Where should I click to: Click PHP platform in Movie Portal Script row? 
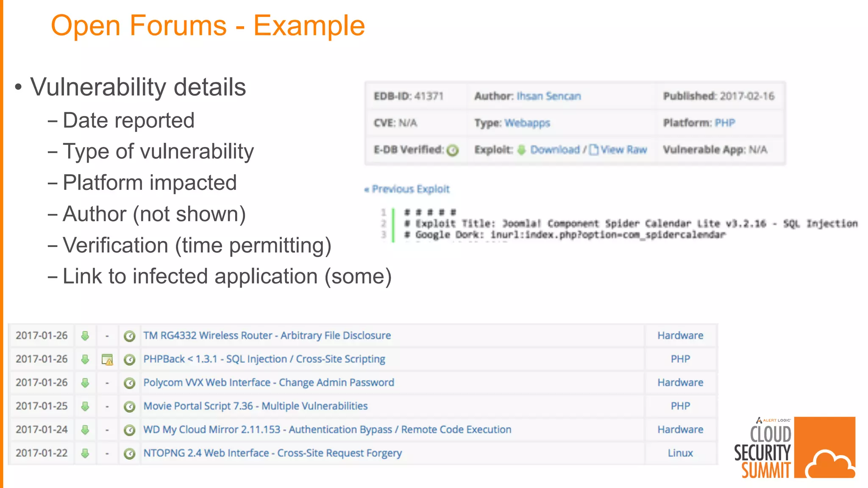[680, 406]
